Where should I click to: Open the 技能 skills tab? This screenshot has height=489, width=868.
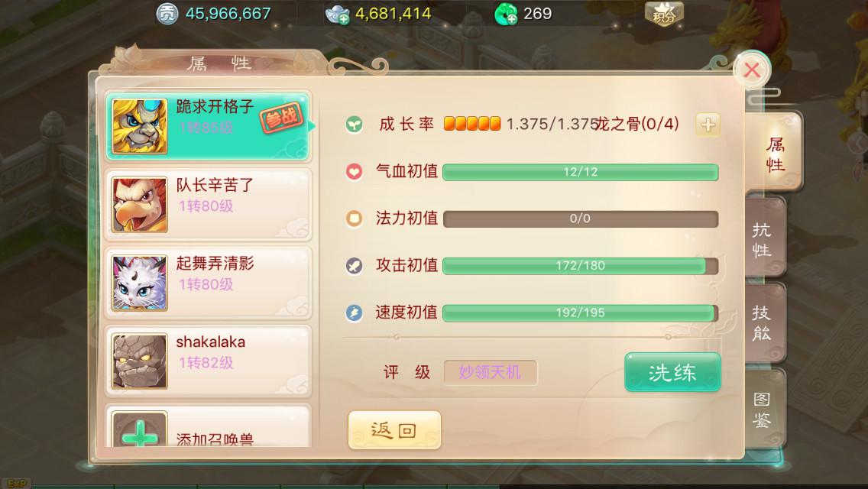[765, 323]
